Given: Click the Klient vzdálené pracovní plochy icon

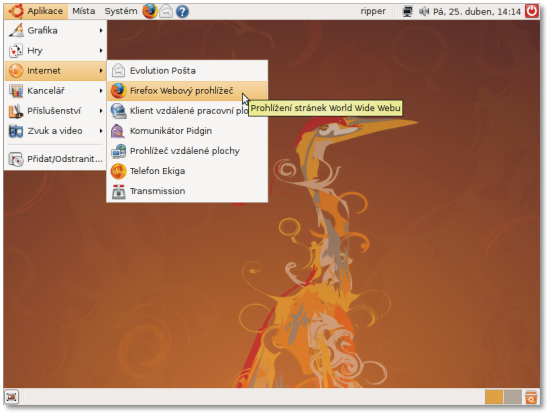Looking at the screenshot, I should (118, 111).
